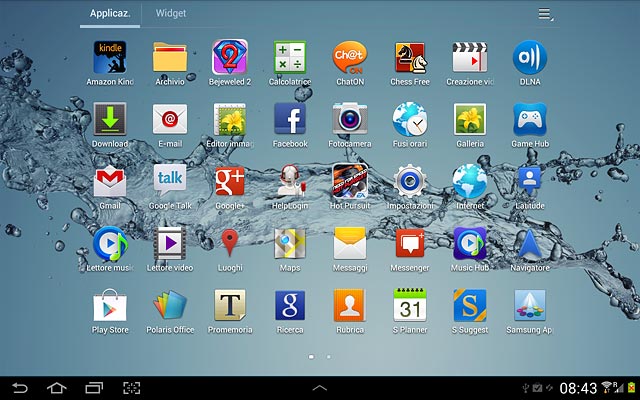Select the Applicaz. tab
This screenshot has width=640, height=400.
(110, 13)
